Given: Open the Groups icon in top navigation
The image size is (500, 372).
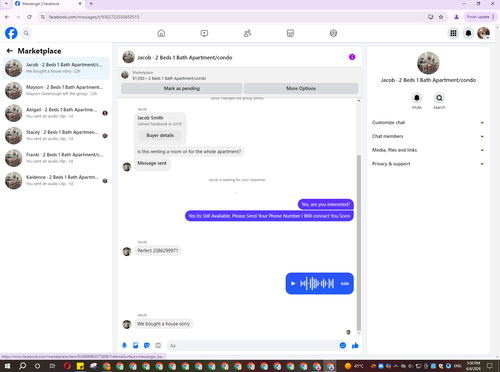Looking at the screenshot, I should tap(333, 33).
